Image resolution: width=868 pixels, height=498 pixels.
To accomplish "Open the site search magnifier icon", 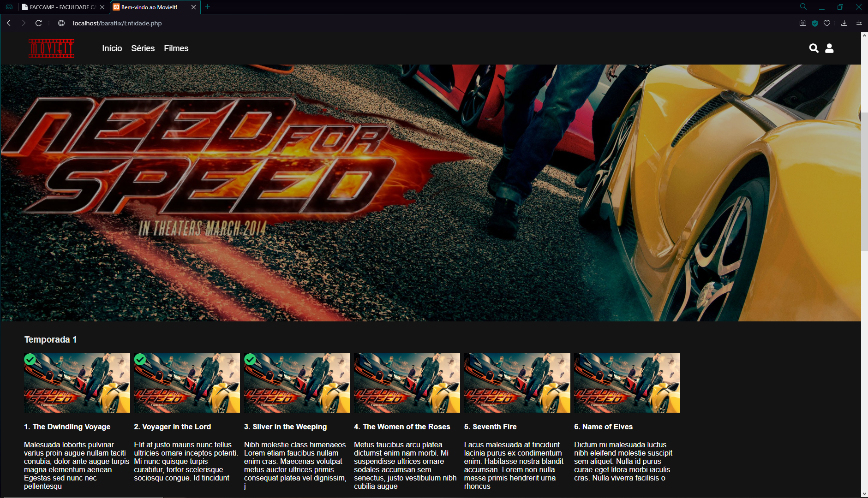I will pyautogui.click(x=814, y=48).
